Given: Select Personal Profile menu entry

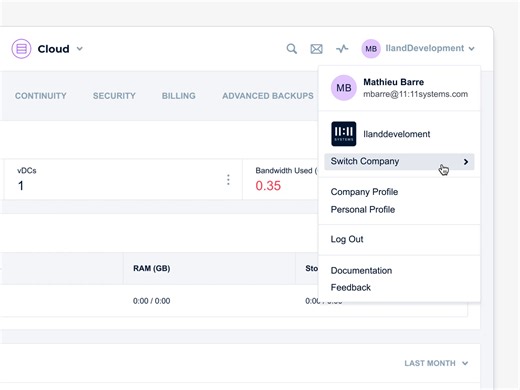Looking at the screenshot, I should tap(363, 210).
